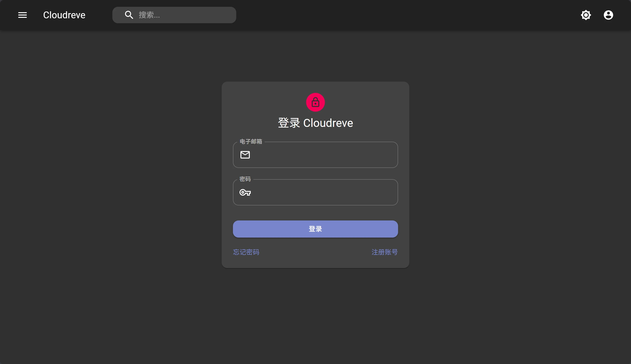This screenshot has height=364, width=631.
Task: Open the 注册账号 register account link
Action: click(x=384, y=252)
